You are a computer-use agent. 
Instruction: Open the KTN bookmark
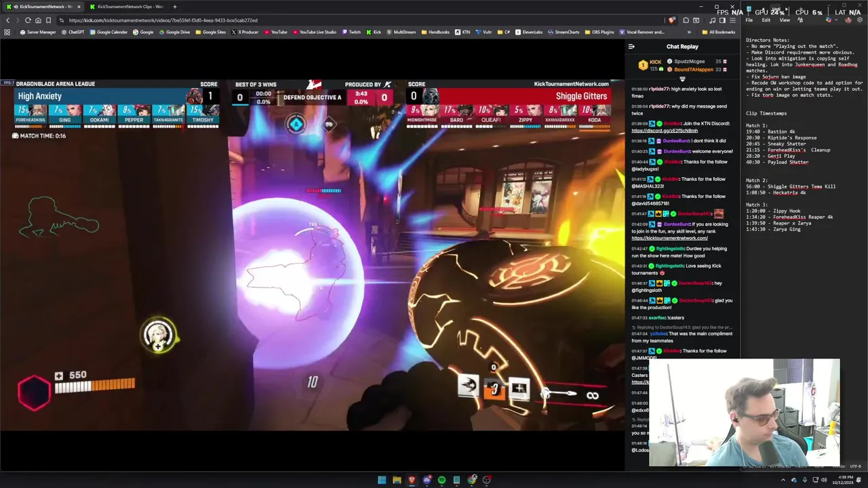[x=462, y=32]
